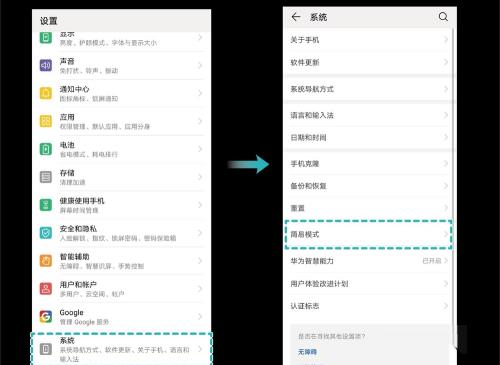
Task: Open 用户体验改进计划 option
Action: pos(368,284)
